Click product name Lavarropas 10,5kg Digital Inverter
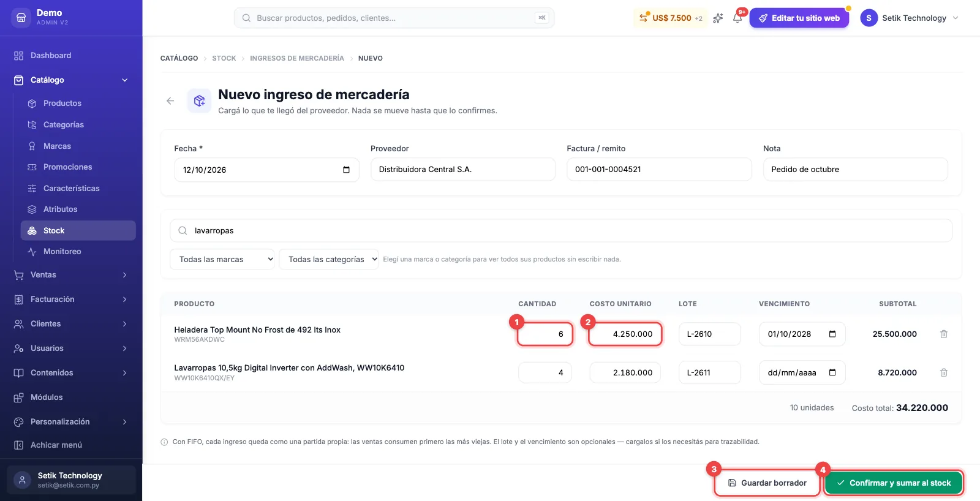 pyautogui.click(x=289, y=368)
